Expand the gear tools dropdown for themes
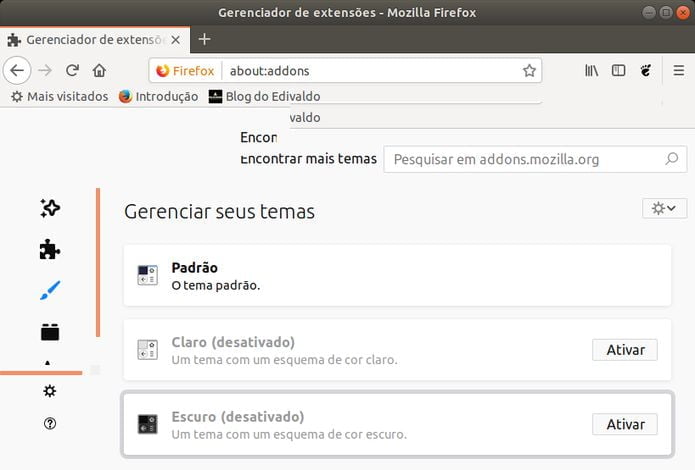Image resolution: width=695 pixels, height=470 pixels. [664, 208]
